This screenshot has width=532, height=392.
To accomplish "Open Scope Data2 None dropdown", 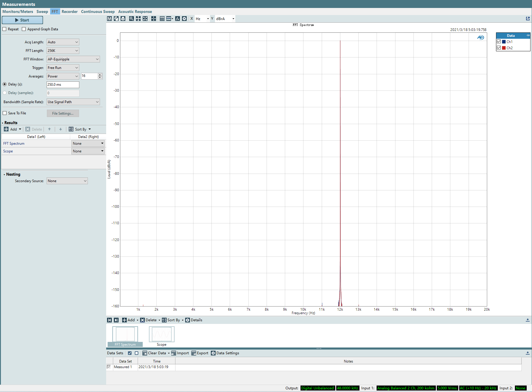I will coord(88,151).
